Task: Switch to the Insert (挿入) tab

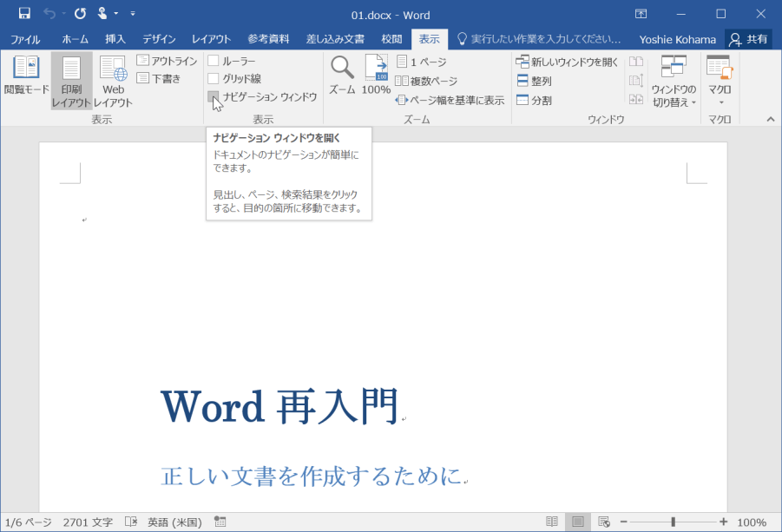Action: (115, 39)
